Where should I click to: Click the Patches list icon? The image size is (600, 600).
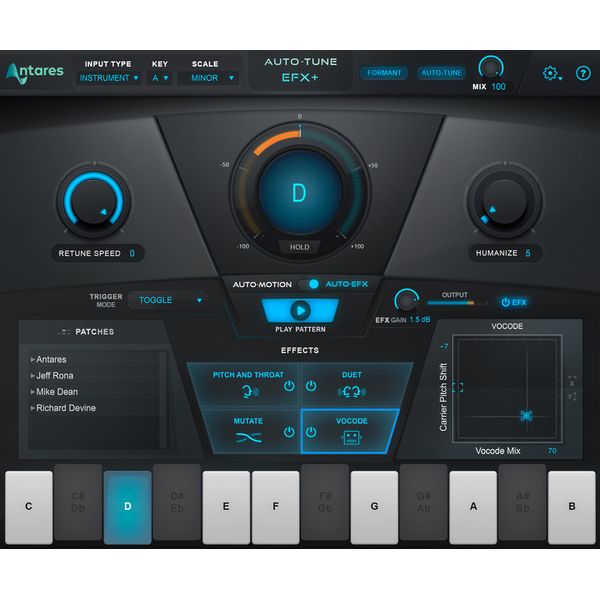64,332
